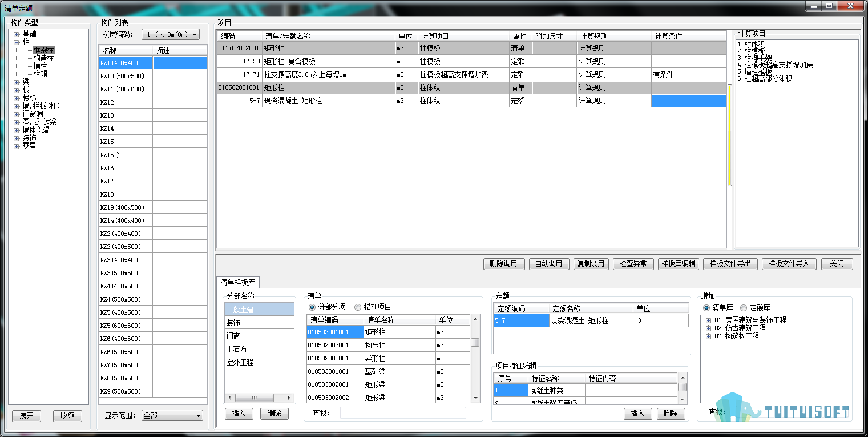Select row with code 011702002001
868x437 pixels.
point(471,48)
